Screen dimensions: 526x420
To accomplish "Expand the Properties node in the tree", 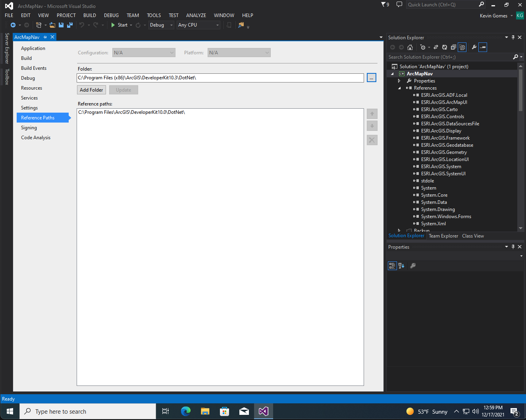I will coord(399,81).
